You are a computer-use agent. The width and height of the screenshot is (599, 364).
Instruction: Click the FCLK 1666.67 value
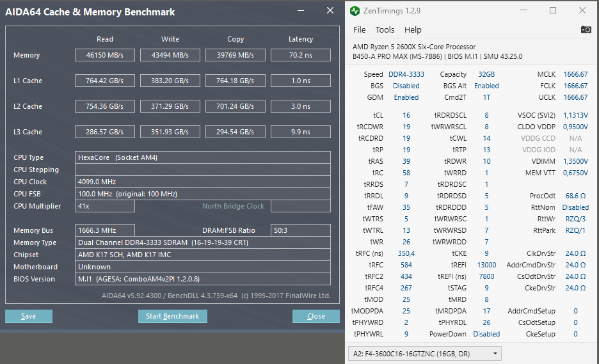(575, 86)
